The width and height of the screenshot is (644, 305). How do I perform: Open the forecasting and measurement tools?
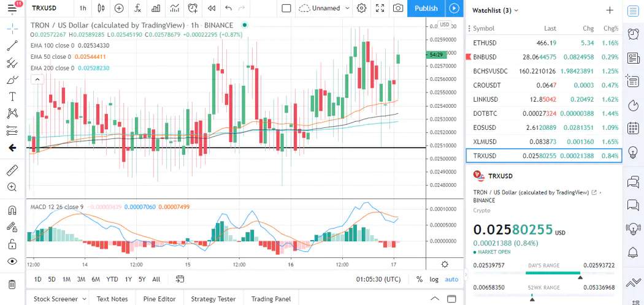pos(12,130)
